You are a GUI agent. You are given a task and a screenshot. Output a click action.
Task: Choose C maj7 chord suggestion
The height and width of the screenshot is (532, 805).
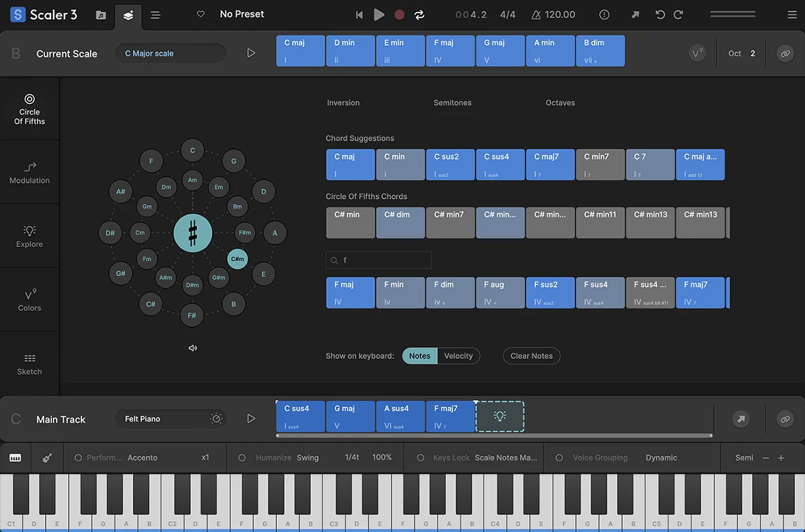tap(550, 165)
